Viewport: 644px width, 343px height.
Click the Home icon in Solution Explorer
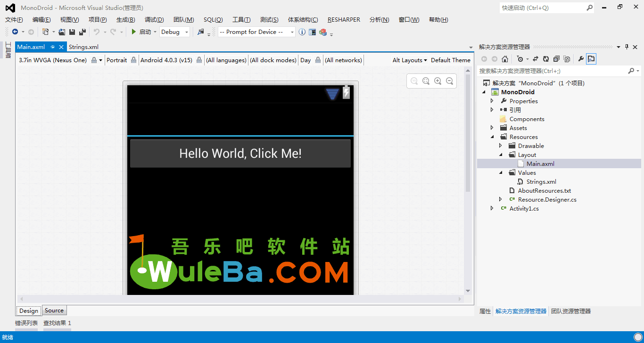[505, 59]
